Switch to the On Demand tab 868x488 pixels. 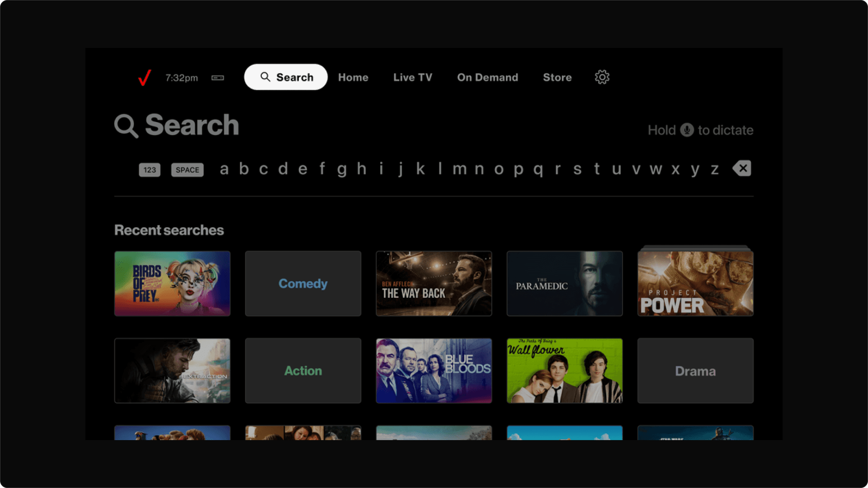pyautogui.click(x=487, y=77)
